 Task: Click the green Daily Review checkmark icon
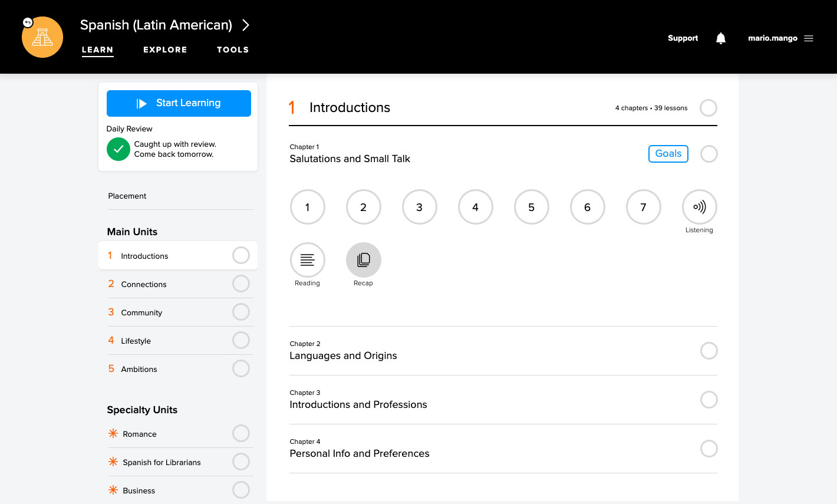[x=118, y=149]
